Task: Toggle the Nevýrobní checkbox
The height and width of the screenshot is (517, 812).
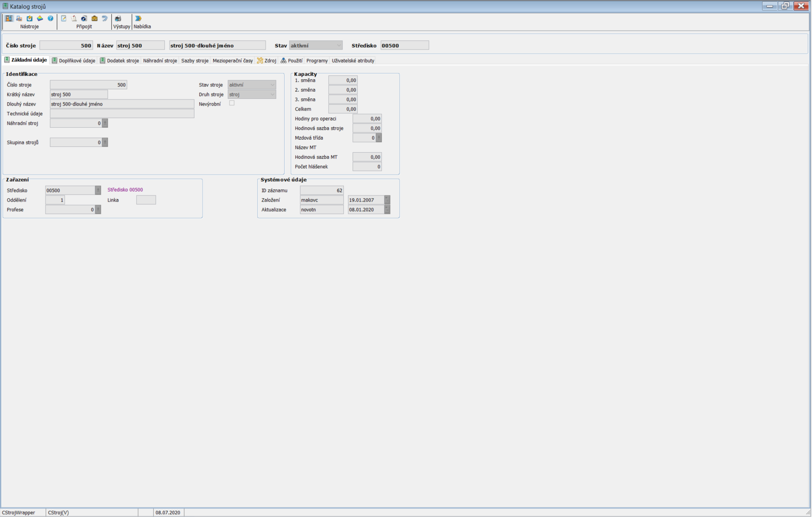Action: [232, 103]
